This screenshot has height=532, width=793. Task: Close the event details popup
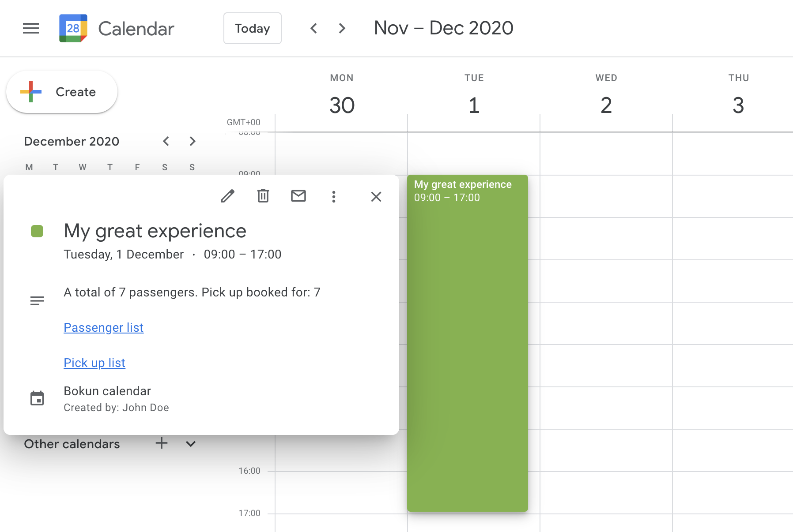click(x=376, y=196)
